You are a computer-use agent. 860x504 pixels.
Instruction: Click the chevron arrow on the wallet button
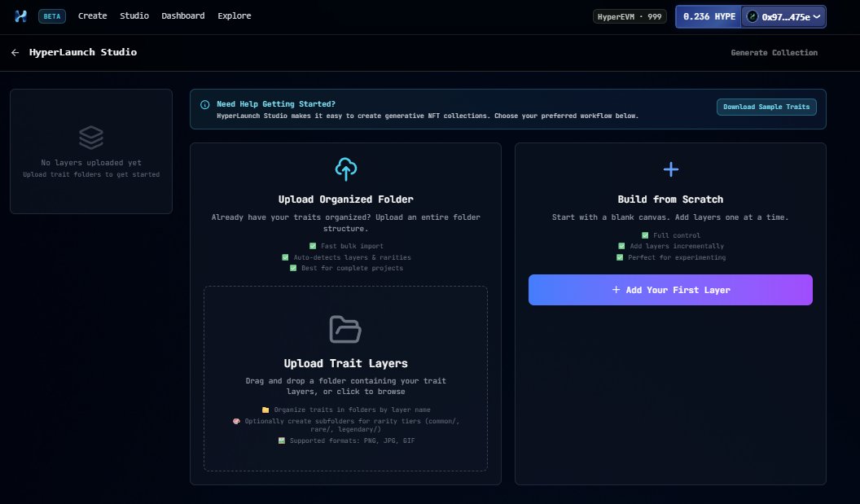(x=817, y=16)
